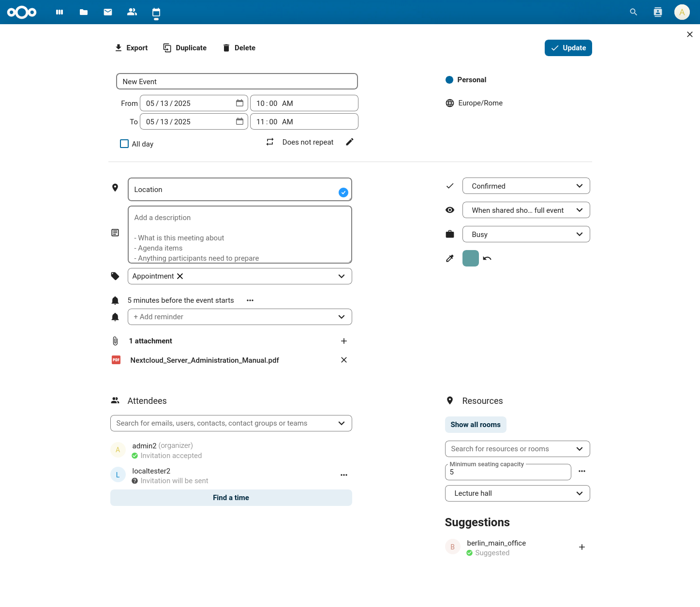The height and width of the screenshot is (607, 700).
Task: Expand the Confirmed status dropdown
Action: (x=526, y=186)
